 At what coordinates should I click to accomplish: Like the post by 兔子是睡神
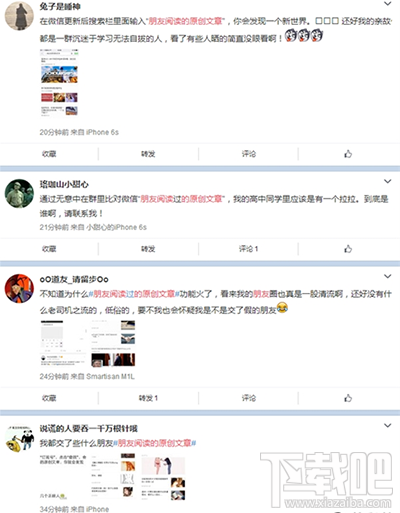[348, 154]
